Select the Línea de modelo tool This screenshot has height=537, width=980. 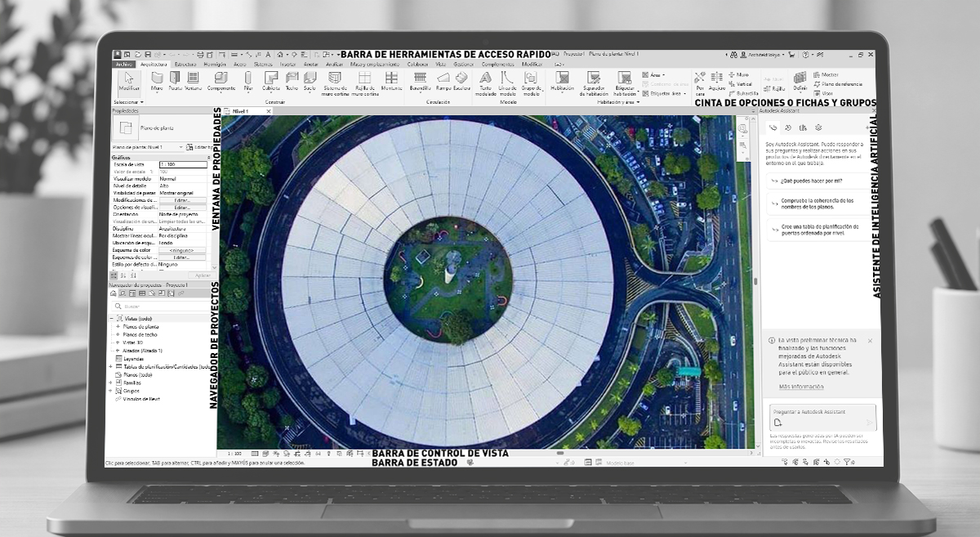point(508,84)
